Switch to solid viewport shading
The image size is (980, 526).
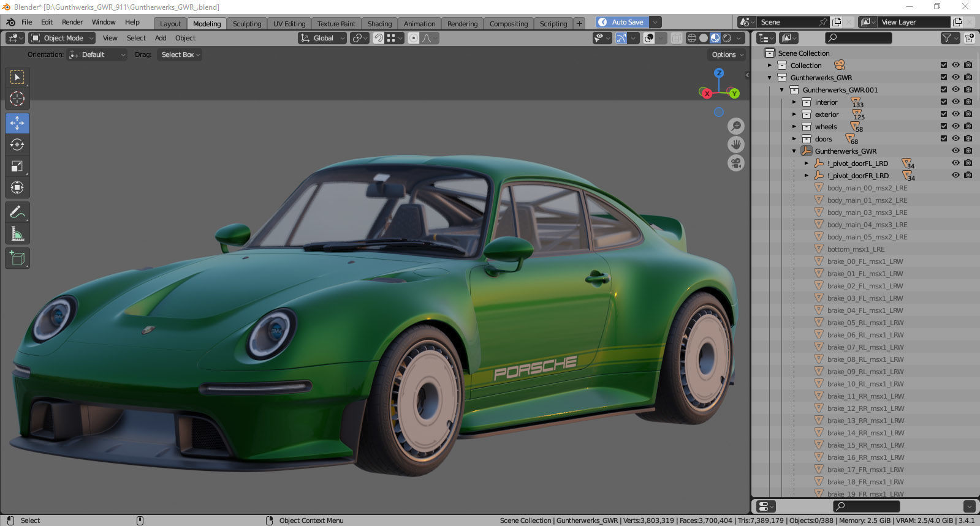tap(704, 38)
